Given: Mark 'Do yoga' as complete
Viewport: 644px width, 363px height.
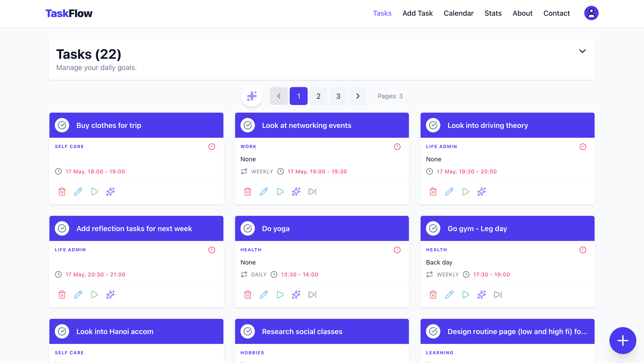Looking at the screenshot, I should [247, 228].
